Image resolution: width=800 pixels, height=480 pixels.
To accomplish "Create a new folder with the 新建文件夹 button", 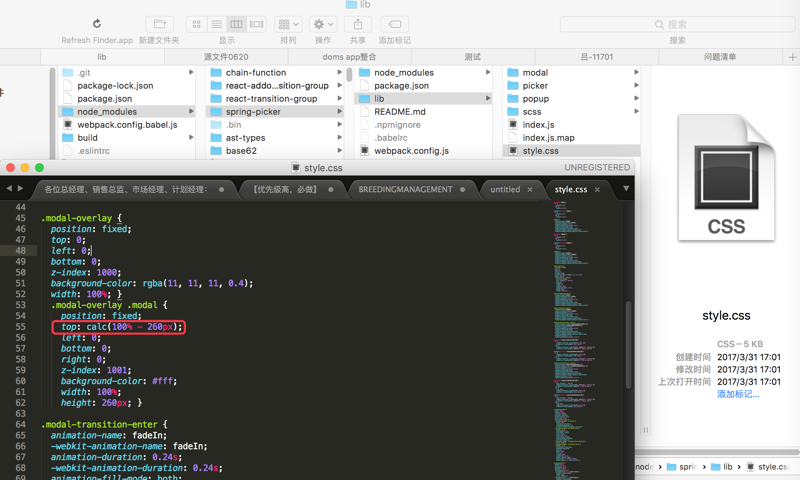I will [160, 24].
